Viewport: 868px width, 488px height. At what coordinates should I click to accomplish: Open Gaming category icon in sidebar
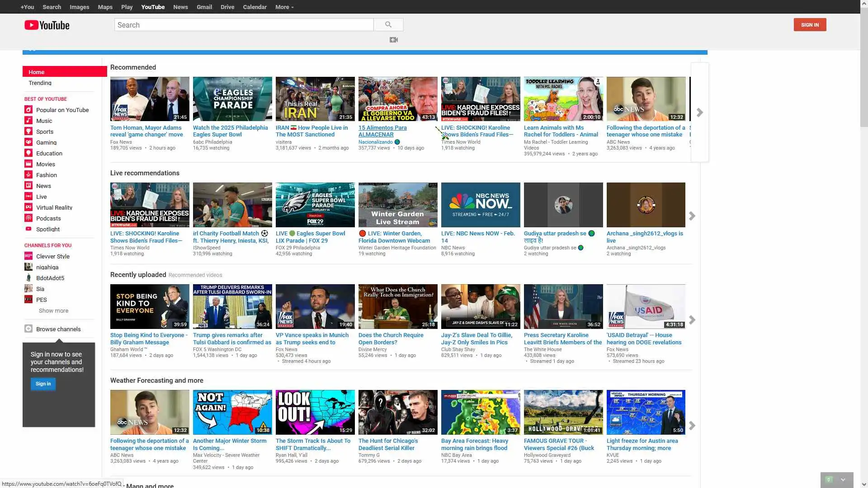point(28,142)
